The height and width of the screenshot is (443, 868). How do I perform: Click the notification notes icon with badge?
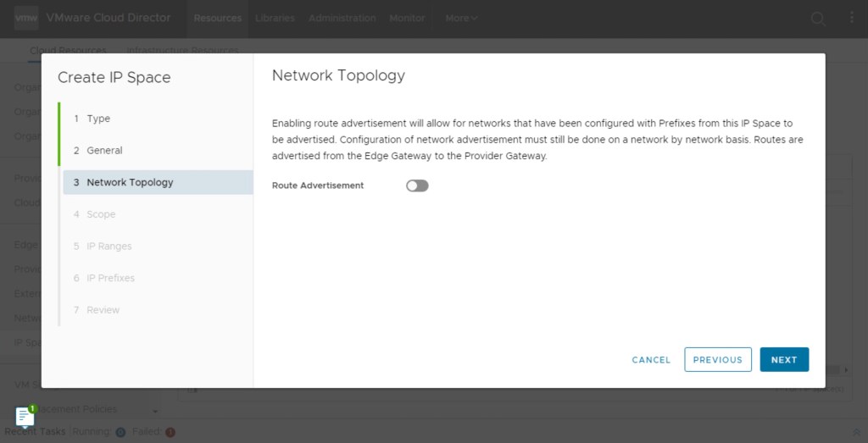25,417
